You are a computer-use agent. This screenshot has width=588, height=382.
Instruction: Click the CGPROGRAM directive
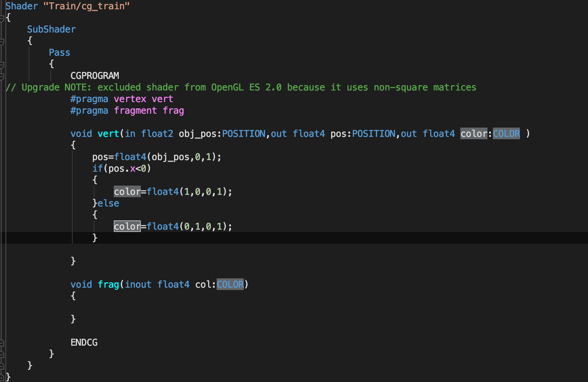(95, 76)
